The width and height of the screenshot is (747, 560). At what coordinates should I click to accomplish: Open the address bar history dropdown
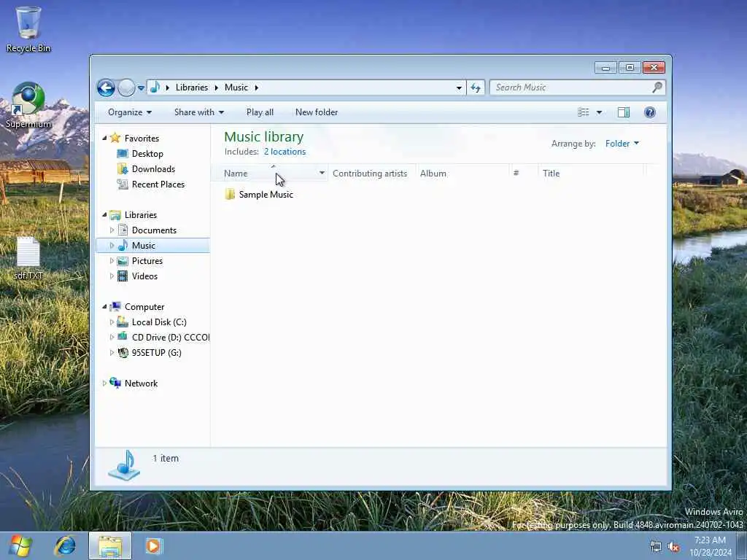coord(459,87)
